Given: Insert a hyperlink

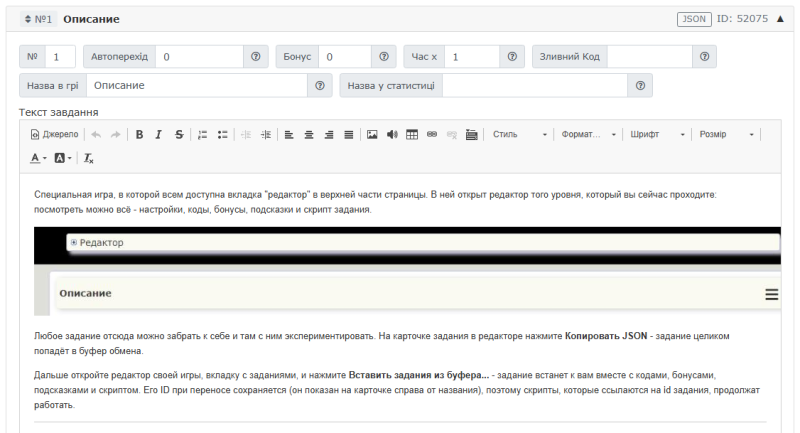Looking at the screenshot, I should click(432, 135).
